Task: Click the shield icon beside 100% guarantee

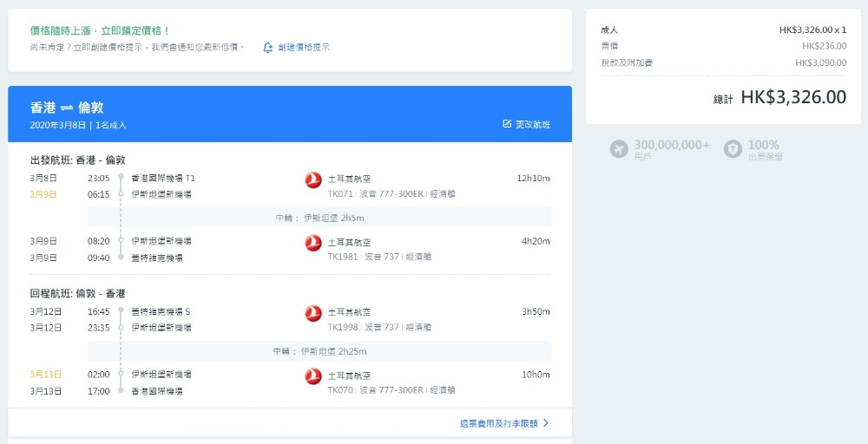Action: point(733,149)
